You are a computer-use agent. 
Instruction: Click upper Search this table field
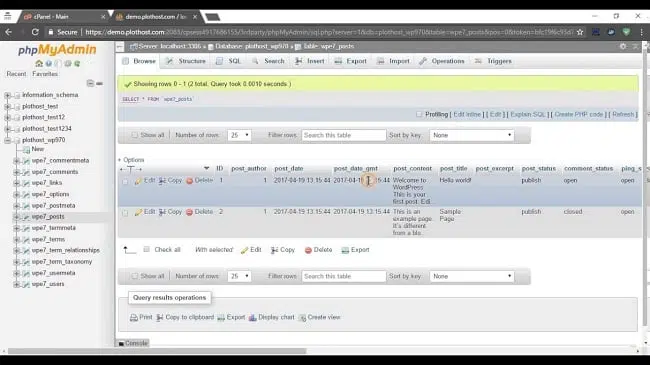(x=344, y=135)
